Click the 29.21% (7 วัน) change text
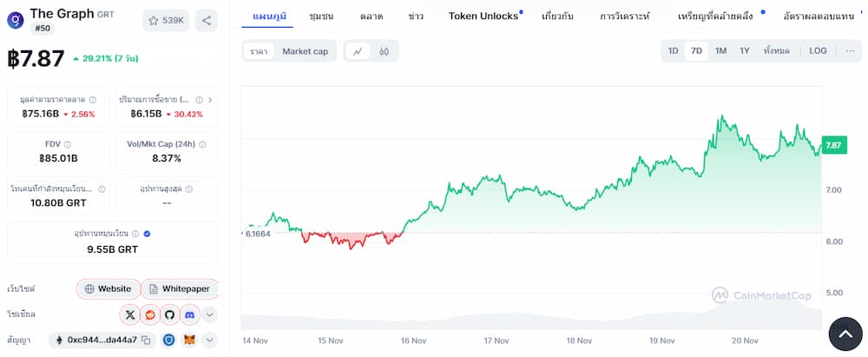 coord(110,58)
